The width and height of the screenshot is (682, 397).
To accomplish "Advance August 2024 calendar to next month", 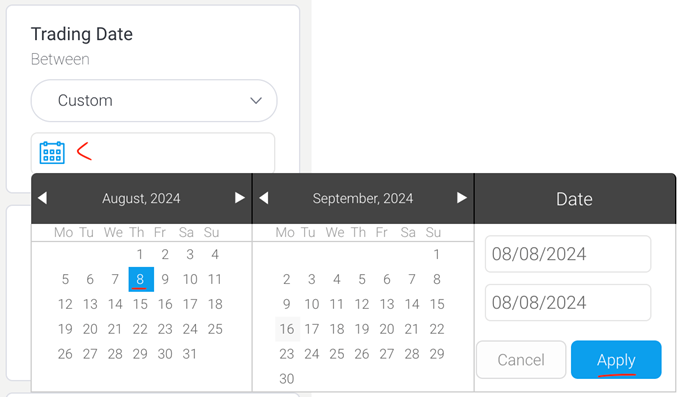I will pos(240,198).
